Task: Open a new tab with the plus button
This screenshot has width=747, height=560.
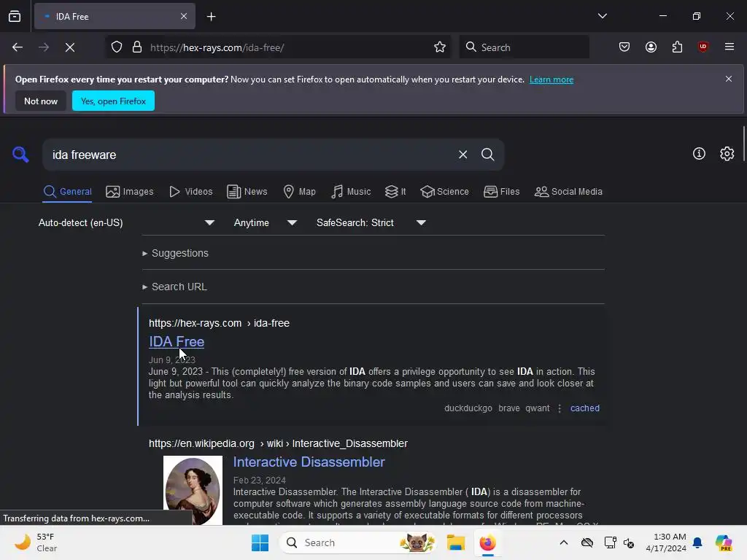Action: click(x=211, y=17)
